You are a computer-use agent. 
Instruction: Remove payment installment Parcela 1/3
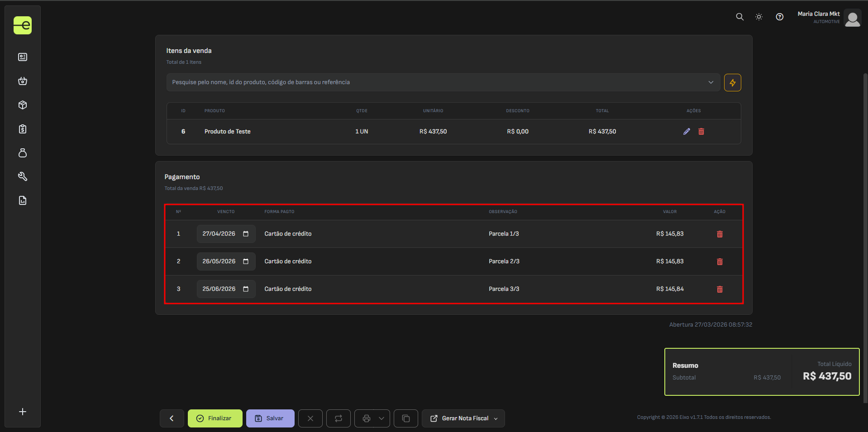(x=720, y=234)
